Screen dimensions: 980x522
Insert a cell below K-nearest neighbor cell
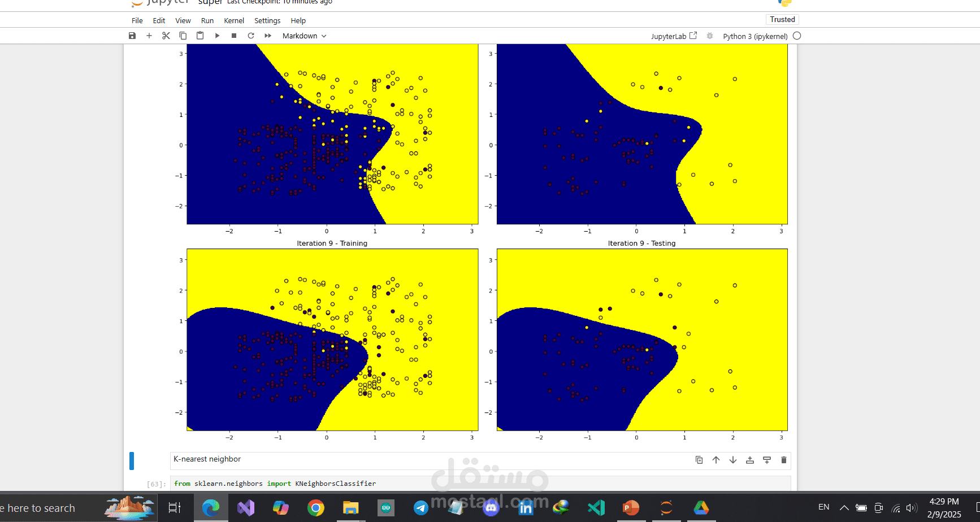(x=767, y=460)
